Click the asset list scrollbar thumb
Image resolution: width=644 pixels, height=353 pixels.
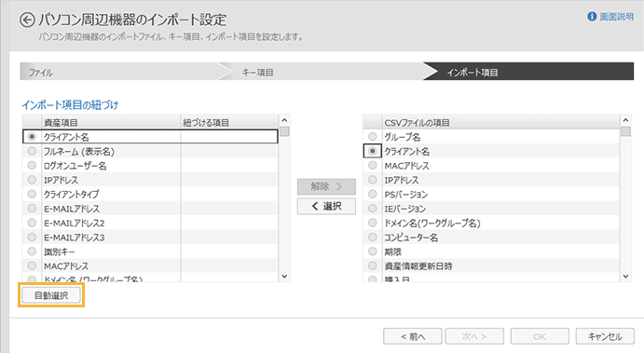(284, 131)
